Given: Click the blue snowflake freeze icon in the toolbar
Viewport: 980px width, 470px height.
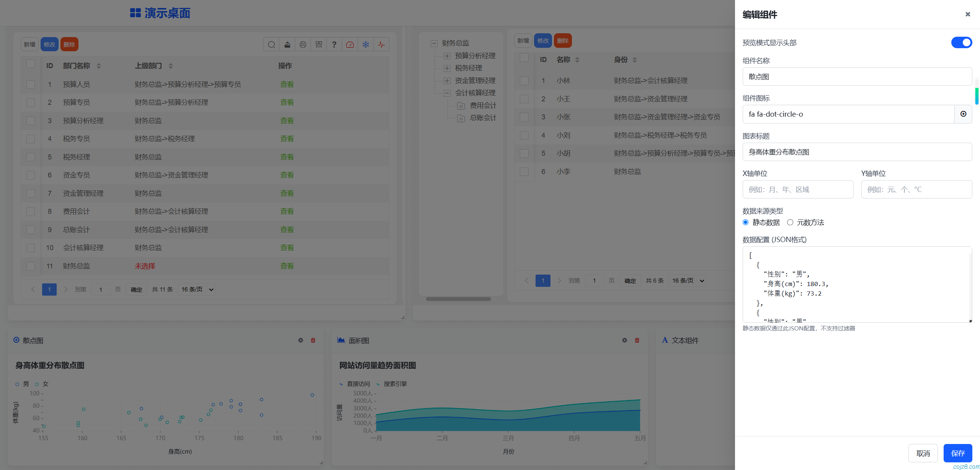Looking at the screenshot, I should tap(366, 44).
